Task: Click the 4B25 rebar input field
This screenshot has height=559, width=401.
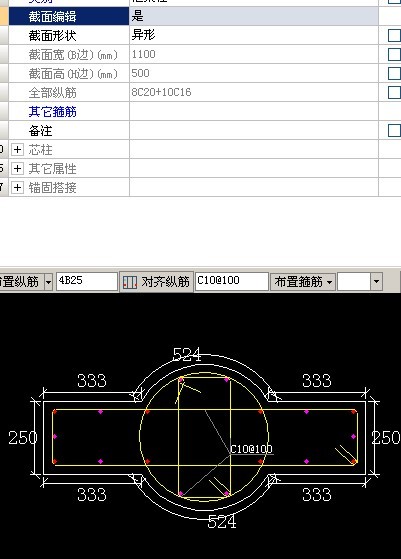Action: click(87, 282)
